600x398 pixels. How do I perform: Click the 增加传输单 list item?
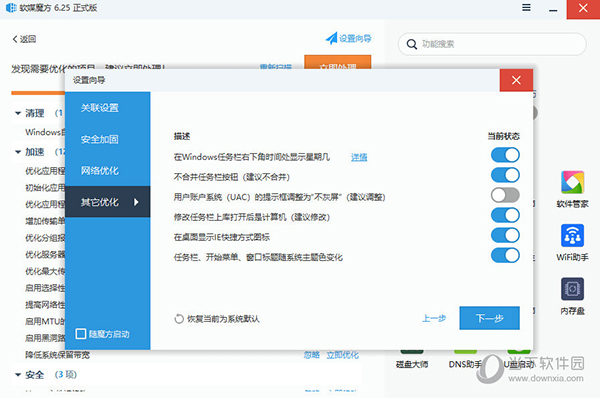45,221
